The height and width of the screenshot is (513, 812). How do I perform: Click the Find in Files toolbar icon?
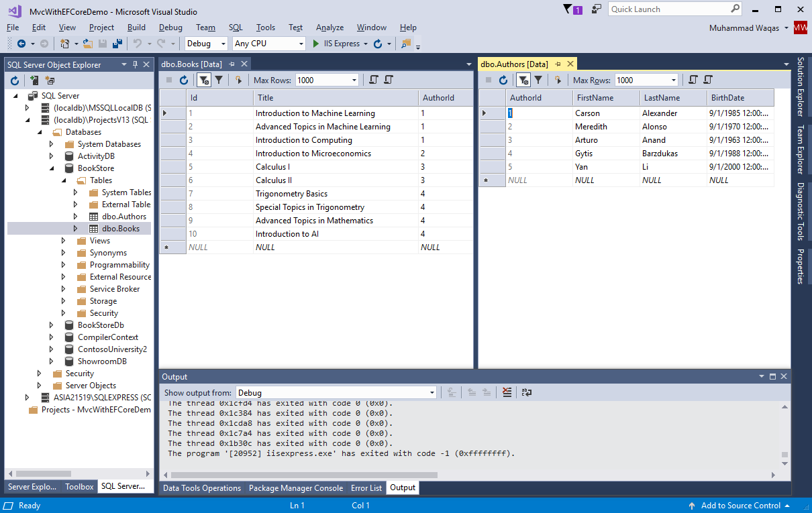coord(405,44)
